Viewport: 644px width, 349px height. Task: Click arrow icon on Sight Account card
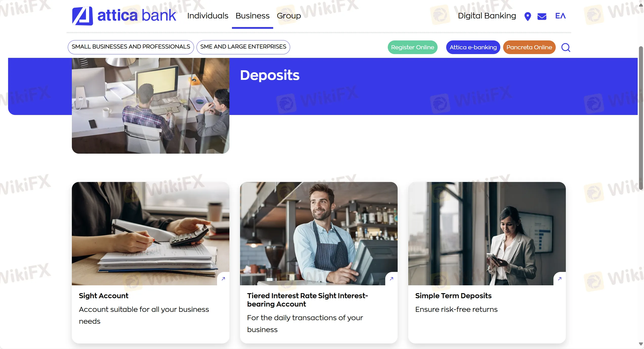tap(223, 278)
